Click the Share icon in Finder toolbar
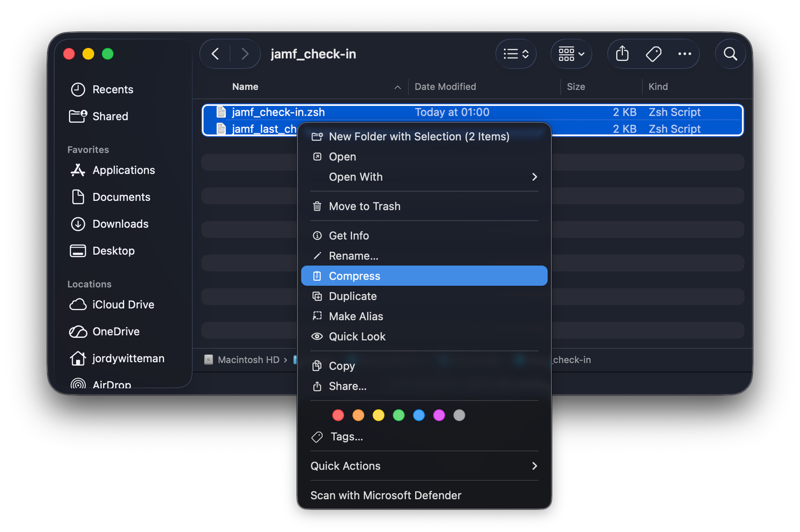The image size is (800, 532). (622, 54)
